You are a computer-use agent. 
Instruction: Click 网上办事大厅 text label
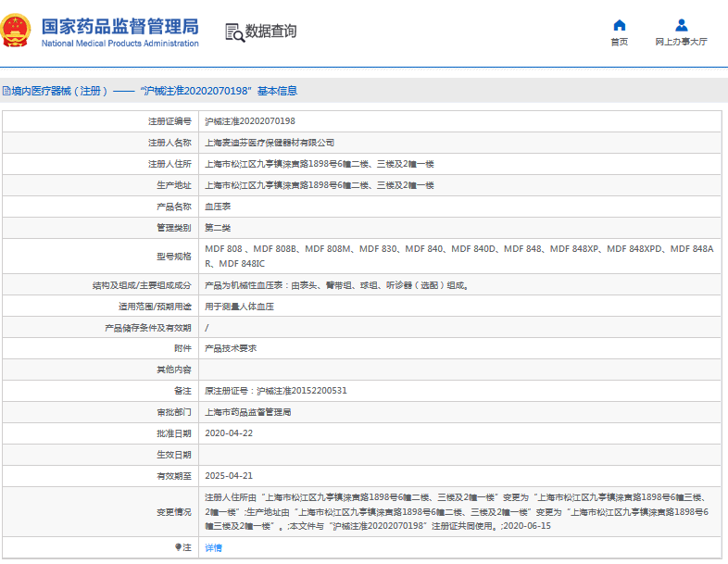tap(681, 42)
